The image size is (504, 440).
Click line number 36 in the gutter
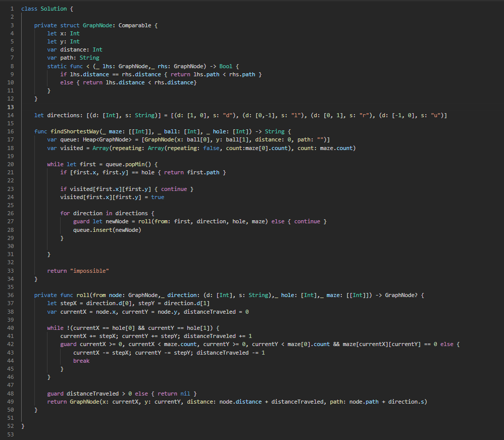(11, 295)
